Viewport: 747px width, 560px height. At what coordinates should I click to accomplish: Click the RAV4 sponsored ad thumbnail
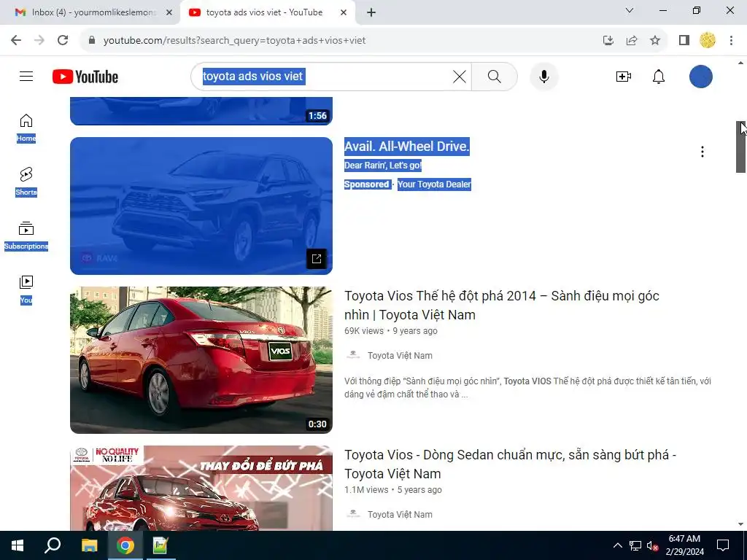[x=201, y=206]
